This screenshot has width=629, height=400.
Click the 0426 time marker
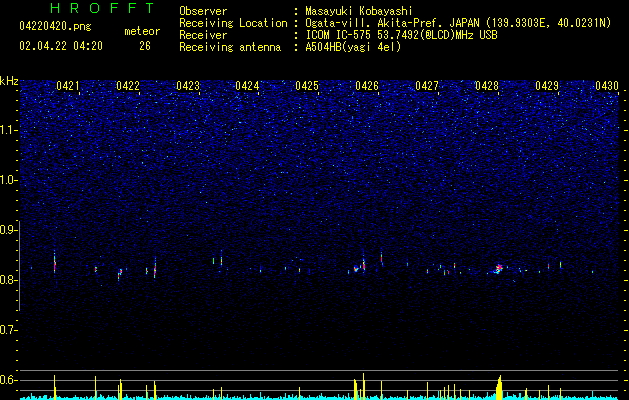367,86
